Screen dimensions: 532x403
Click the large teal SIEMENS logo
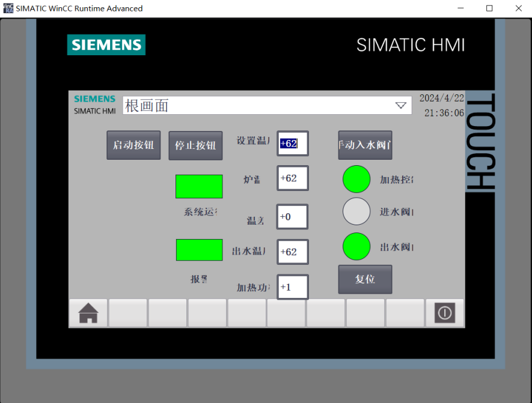[x=106, y=44]
